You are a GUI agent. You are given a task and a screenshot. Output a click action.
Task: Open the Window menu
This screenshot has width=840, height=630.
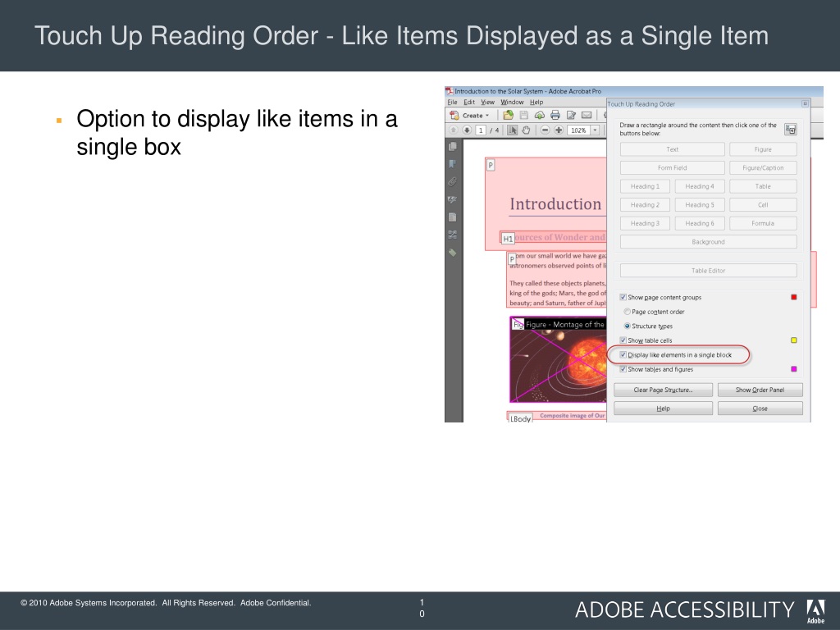click(x=512, y=103)
